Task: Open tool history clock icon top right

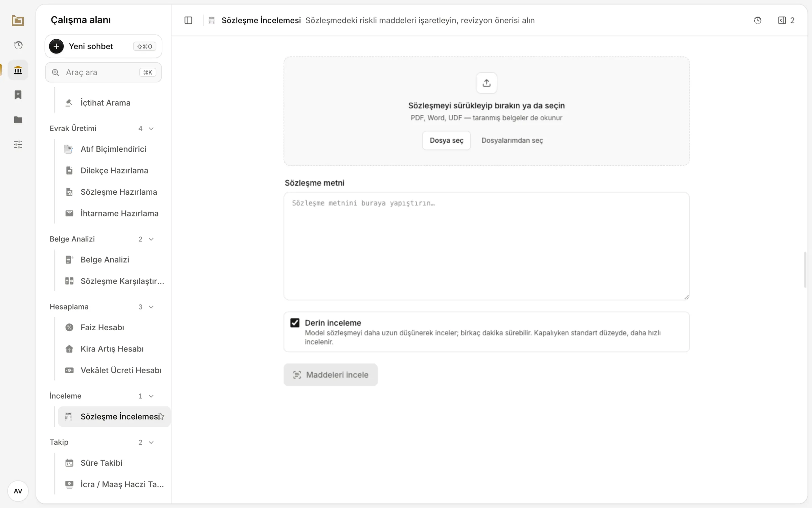Action: coord(758,20)
